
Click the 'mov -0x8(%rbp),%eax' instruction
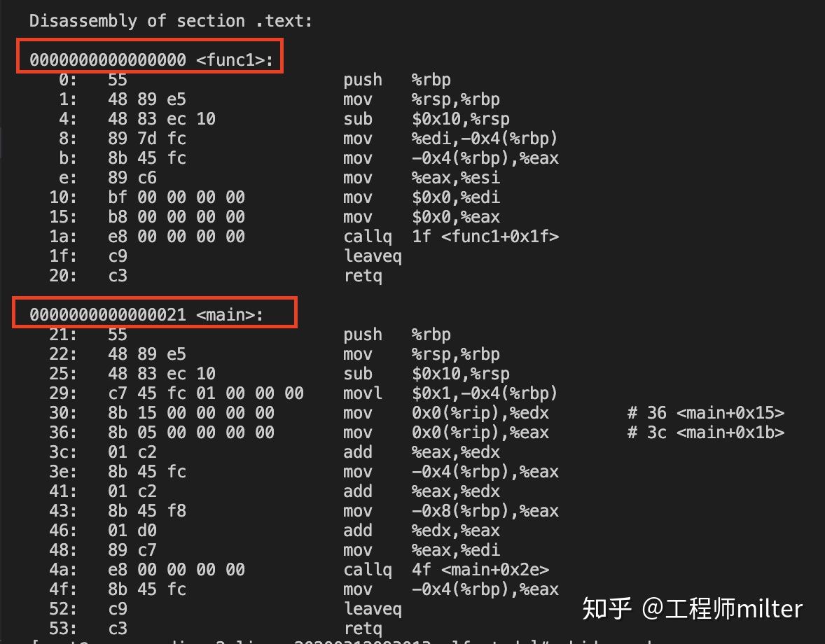(x=451, y=511)
